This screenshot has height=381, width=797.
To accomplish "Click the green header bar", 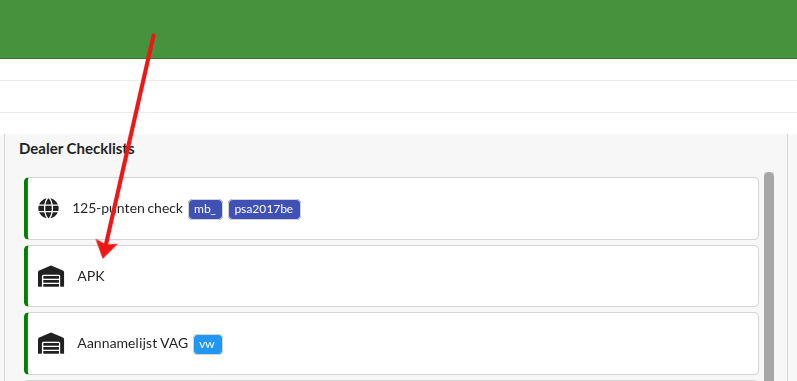I will [x=398, y=29].
